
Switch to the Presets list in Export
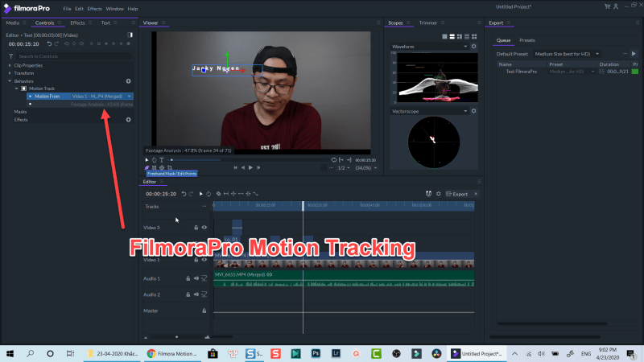tap(527, 39)
